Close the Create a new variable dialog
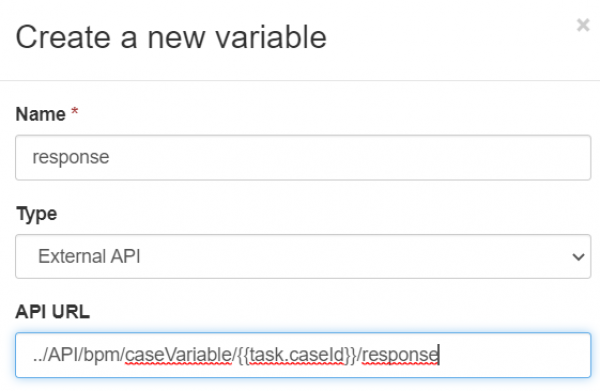 point(583,25)
